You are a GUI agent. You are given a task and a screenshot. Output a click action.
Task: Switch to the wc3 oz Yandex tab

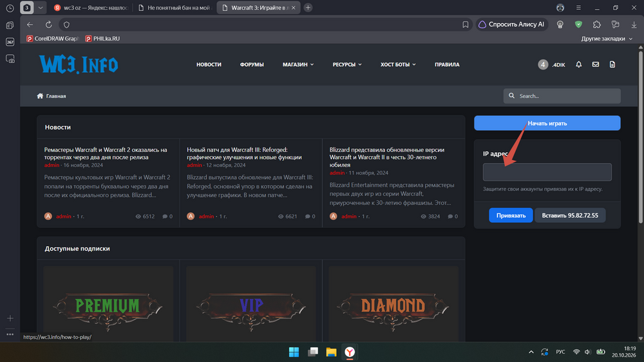91,8
